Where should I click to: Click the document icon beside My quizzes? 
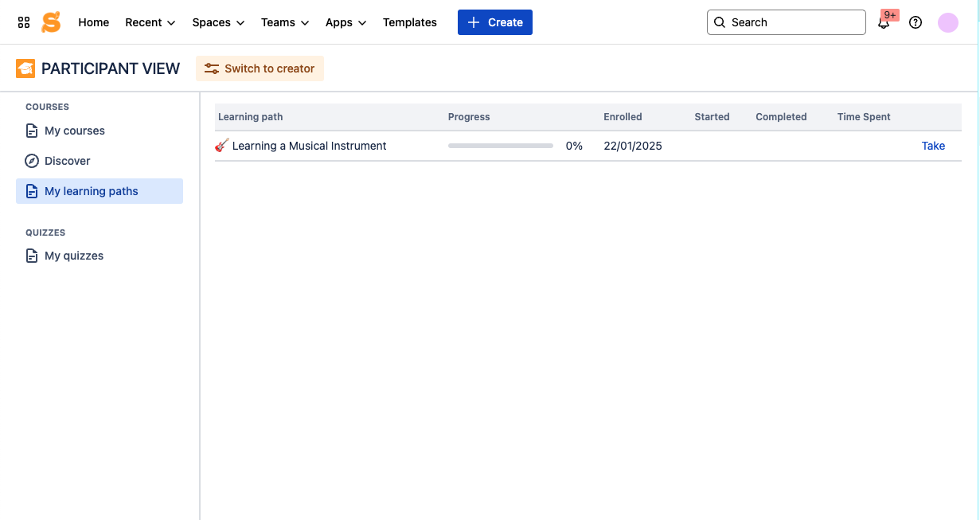[32, 256]
